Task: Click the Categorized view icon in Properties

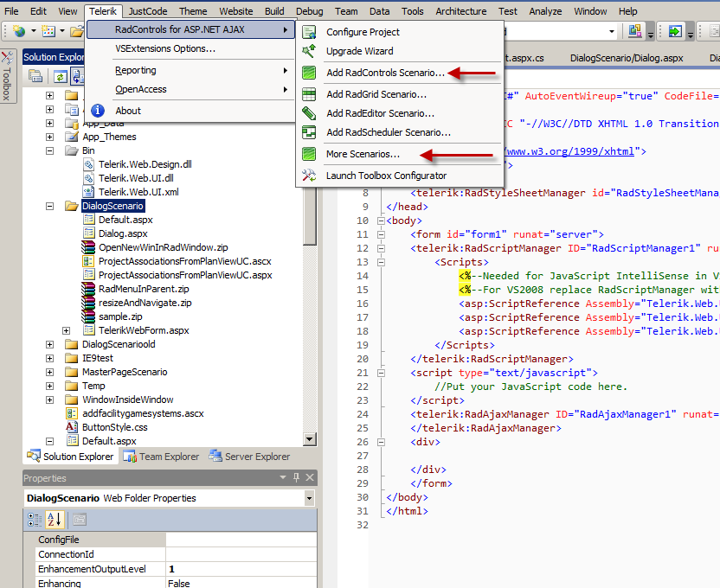Action: click(x=35, y=519)
